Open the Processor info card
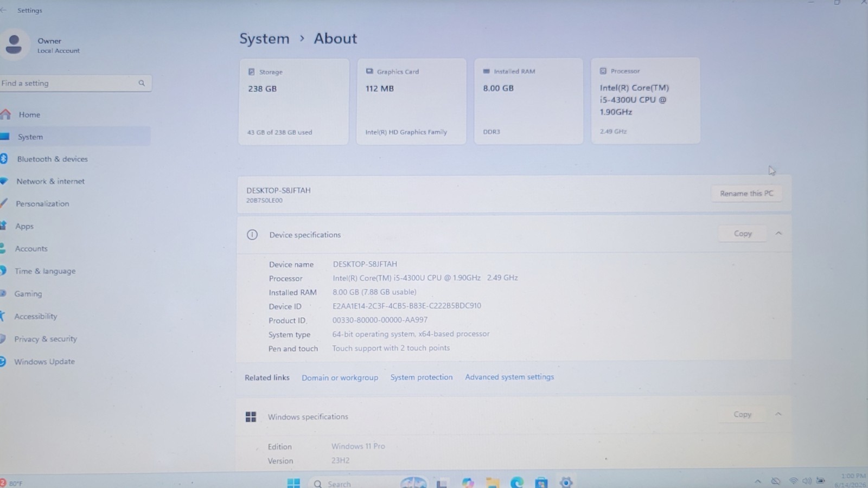868x488 pixels. [x=646, y=101]
